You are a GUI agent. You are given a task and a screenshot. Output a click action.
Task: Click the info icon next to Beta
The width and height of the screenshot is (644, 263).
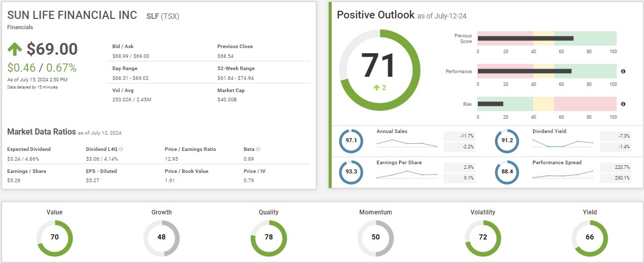tap(258, 149)
